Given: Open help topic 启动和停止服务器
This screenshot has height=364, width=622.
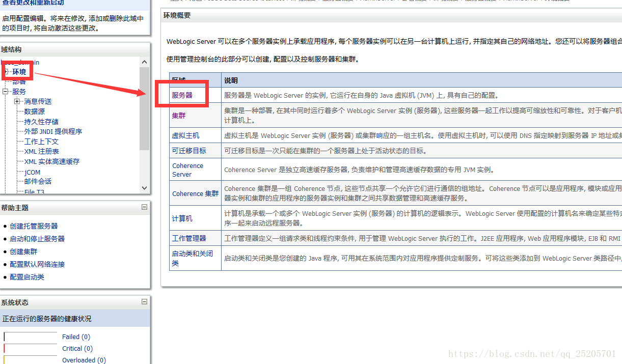Looking at the screenshot, I should 37,239.
